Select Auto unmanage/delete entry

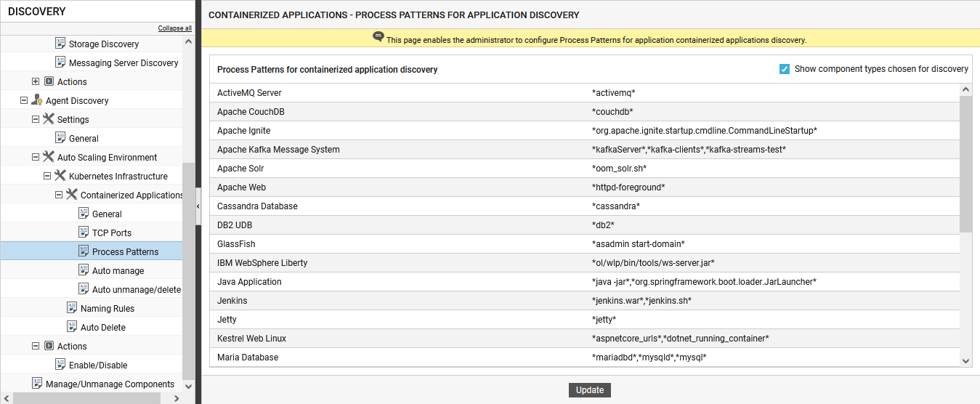coord(137,290)
